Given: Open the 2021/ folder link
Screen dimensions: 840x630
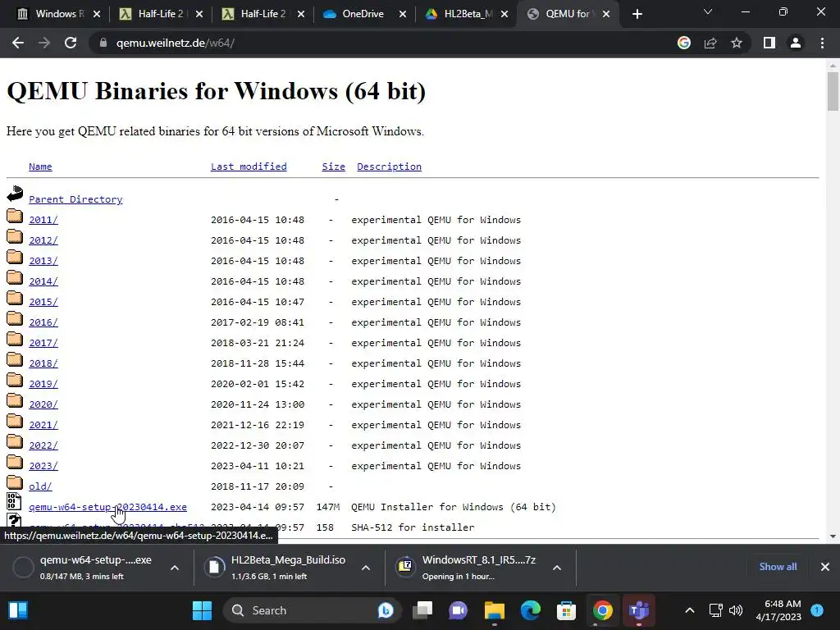Looking at the screenshot, I should (43, 425).
